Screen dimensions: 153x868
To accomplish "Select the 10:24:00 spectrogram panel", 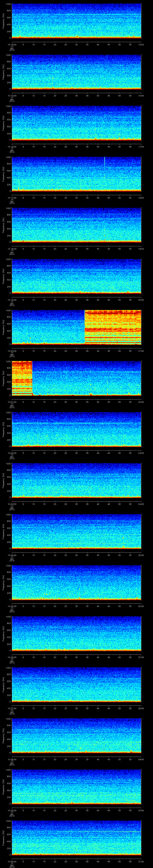I will coord(76,531).
